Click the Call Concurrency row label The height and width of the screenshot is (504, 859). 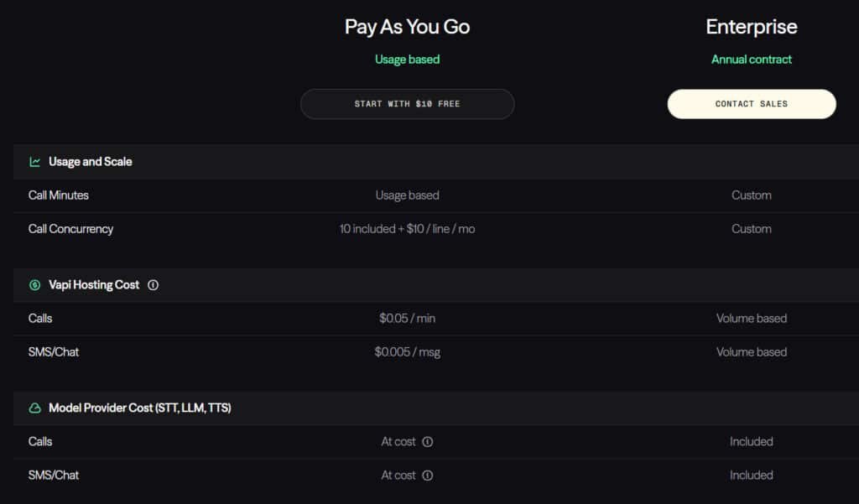70,229
